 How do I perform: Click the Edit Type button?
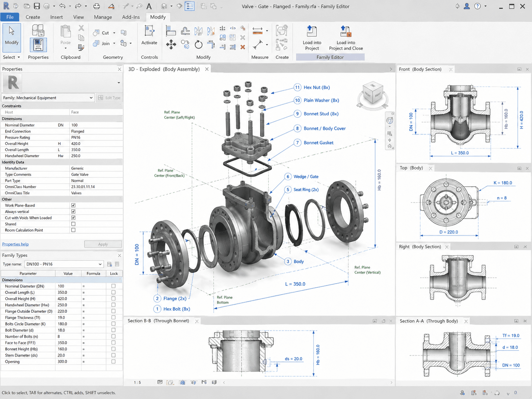(109, 98)
